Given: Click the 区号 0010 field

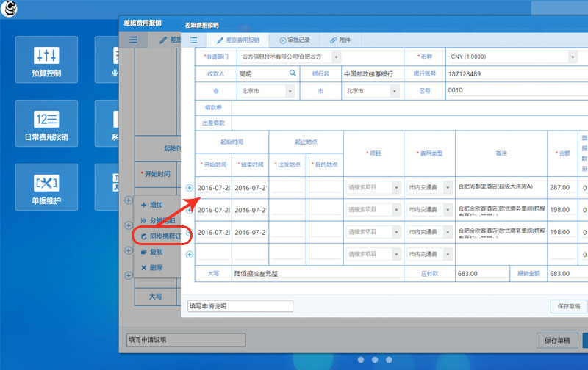Looking at the screenshot, I should [517, 90].
